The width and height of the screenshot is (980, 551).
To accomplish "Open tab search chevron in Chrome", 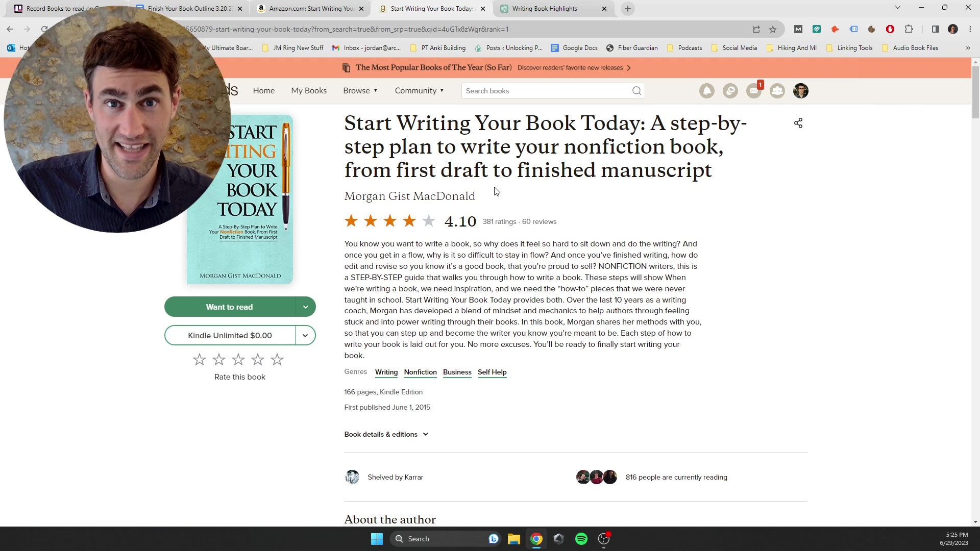I will [897, 8].
